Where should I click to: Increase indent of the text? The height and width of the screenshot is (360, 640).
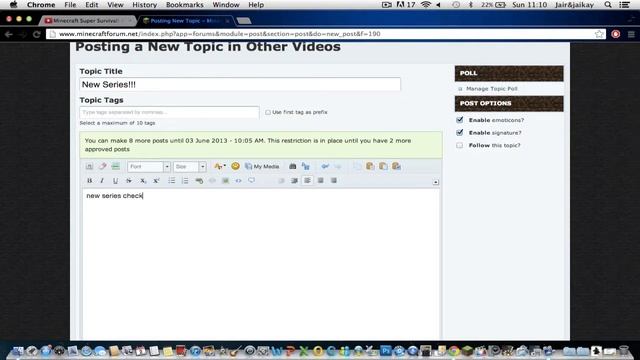tap(294, 180)
